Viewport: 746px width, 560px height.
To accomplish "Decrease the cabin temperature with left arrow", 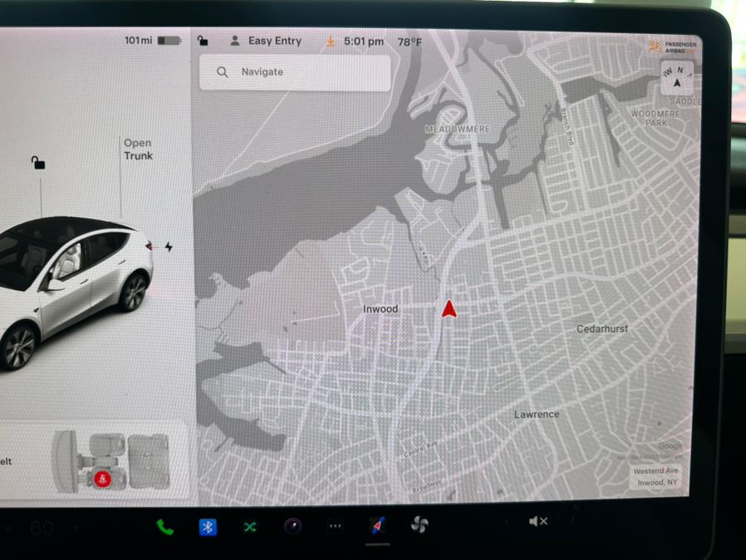I will [x=10, y=528].
